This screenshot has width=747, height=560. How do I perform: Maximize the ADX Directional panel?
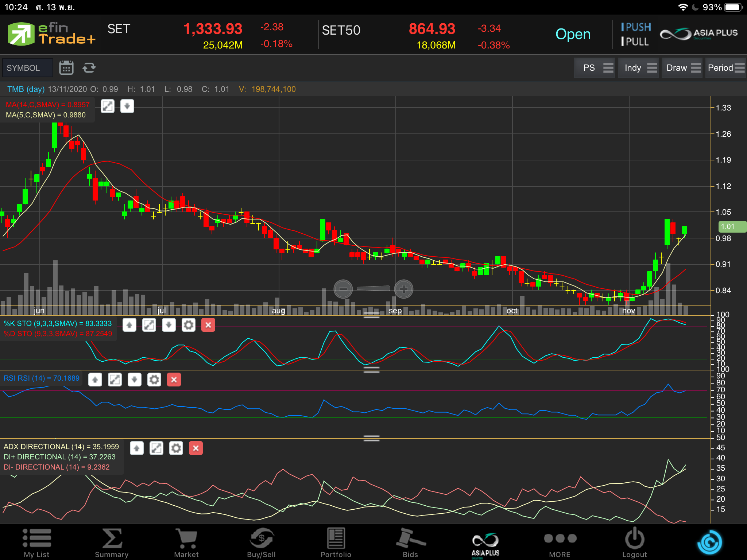tap(156, 448)
